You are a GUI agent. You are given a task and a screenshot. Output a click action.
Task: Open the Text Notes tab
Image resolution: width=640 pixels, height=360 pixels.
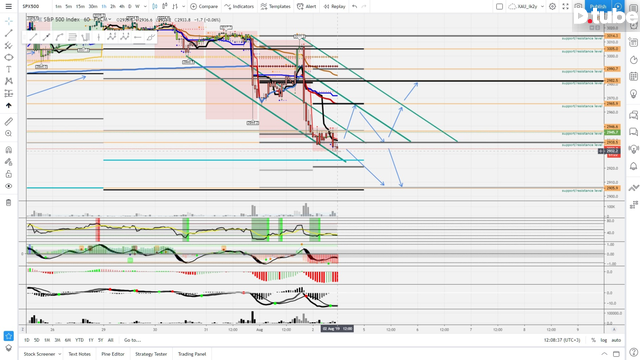coord(80,354)
